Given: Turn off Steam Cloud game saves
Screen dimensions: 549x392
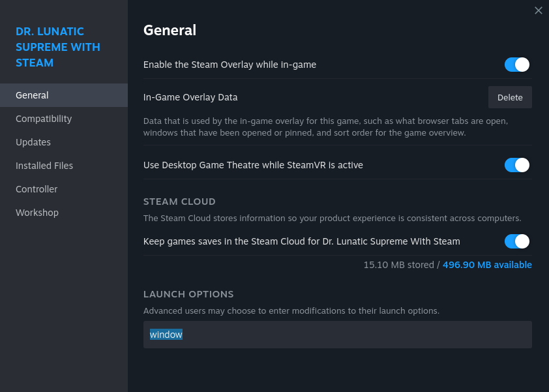Looking at the screenshot, I should click(517, 241).
